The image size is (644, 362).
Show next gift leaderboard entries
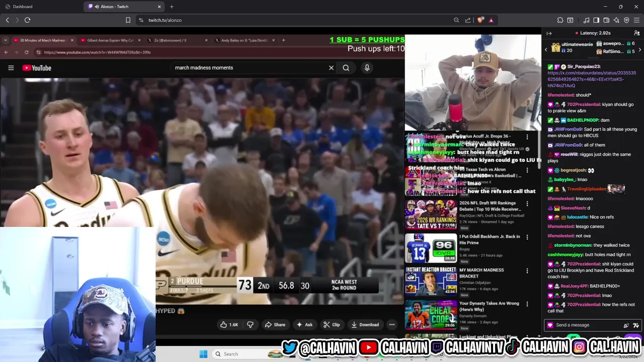[x=639, y=49]
